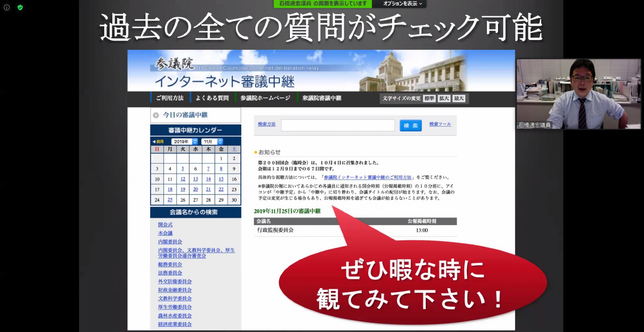Open よくある質問 menu item
The height and width of the screenshot is (332, 644).
(212, 98)
